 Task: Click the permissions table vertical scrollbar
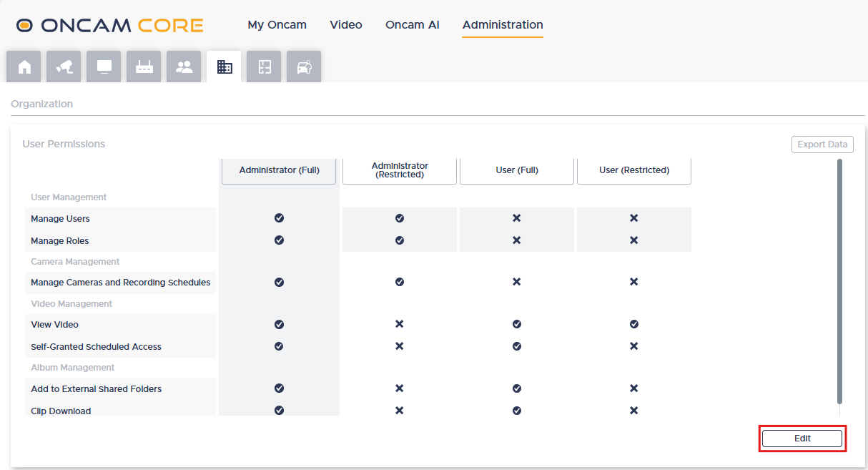(839, 282)
